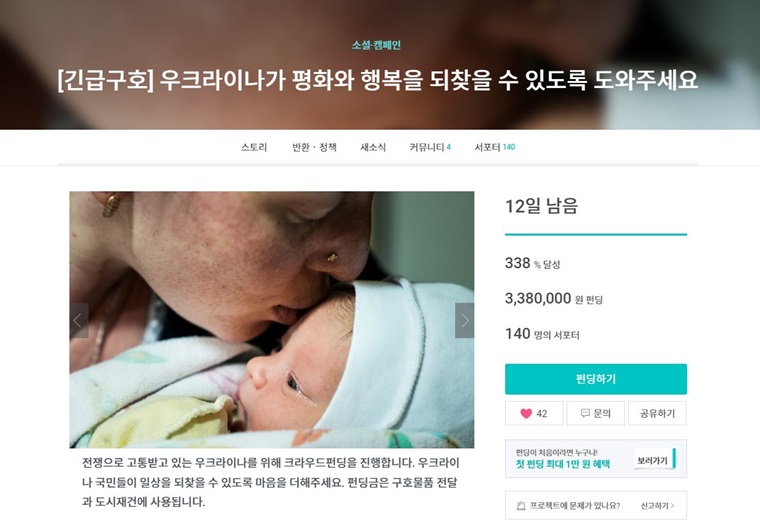Image resolution: width=760 pixels, height=531 pixels.
Task: Click the campaign title about 우크라이나
Action: 378,80
